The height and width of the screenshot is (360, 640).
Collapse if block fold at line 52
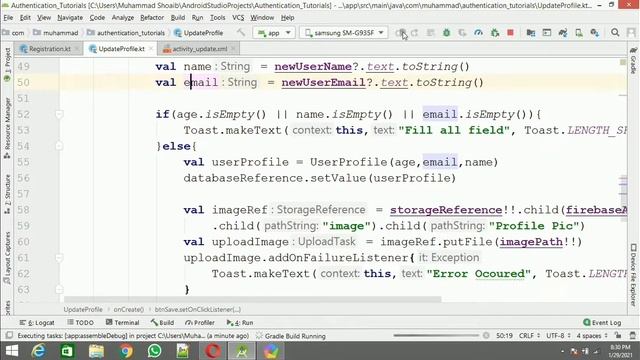pyautogui.click(x=59, y=114)
